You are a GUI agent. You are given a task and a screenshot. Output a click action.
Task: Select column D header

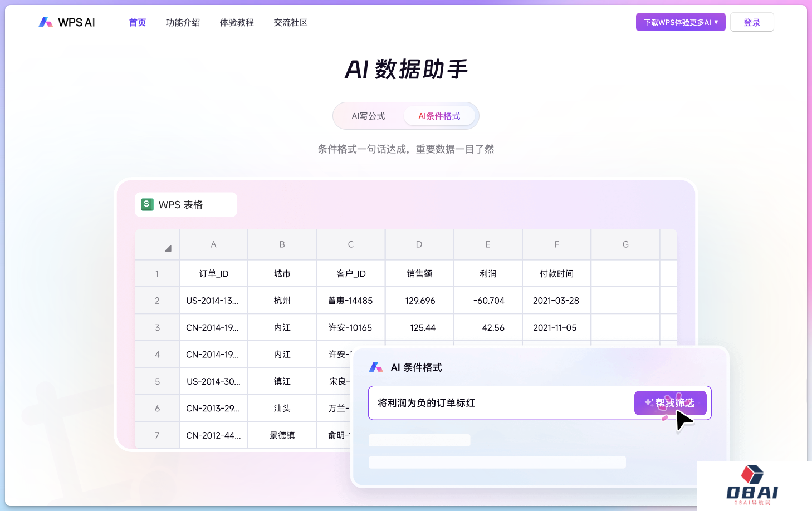[419, 244]
